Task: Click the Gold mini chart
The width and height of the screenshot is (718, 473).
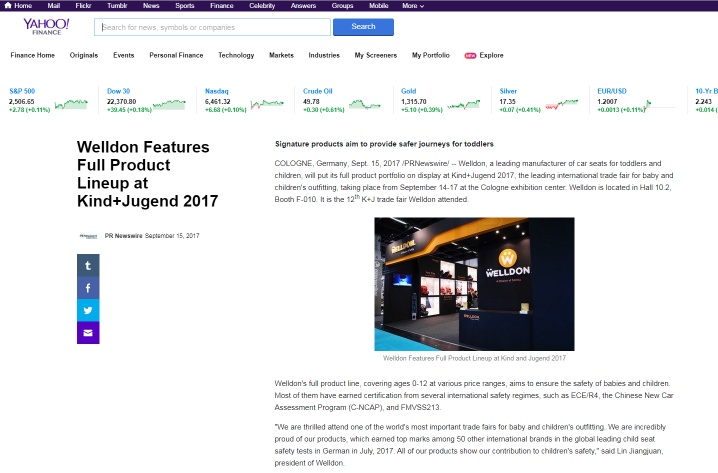Action: pyautogui.click(x=463, y=104)
